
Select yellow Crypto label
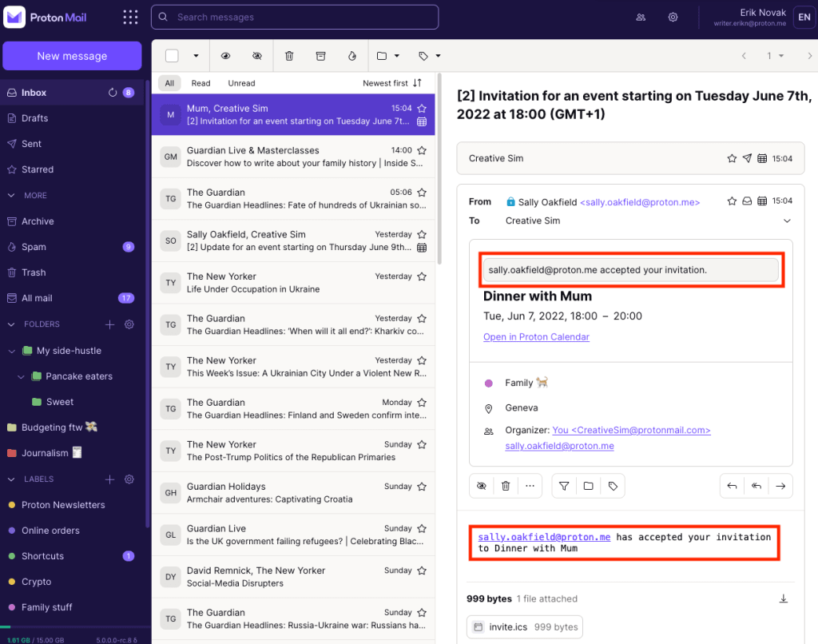72,582
